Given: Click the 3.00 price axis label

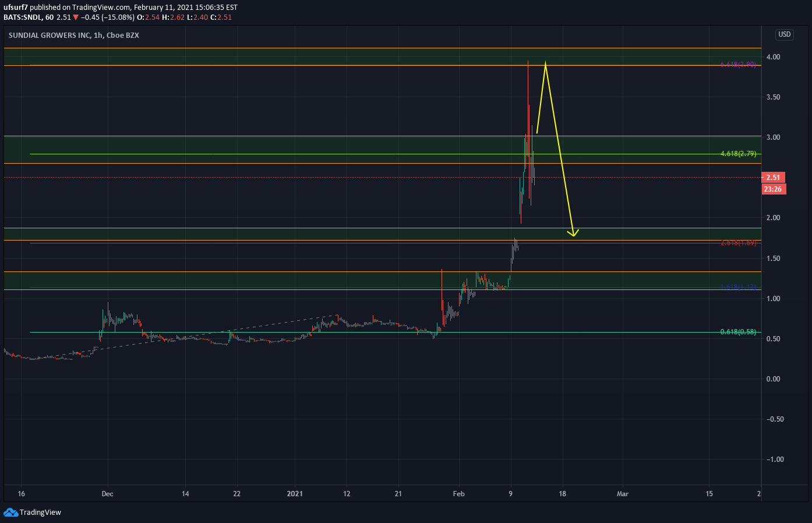Looking at the screenshot, I should pos(774,137).
